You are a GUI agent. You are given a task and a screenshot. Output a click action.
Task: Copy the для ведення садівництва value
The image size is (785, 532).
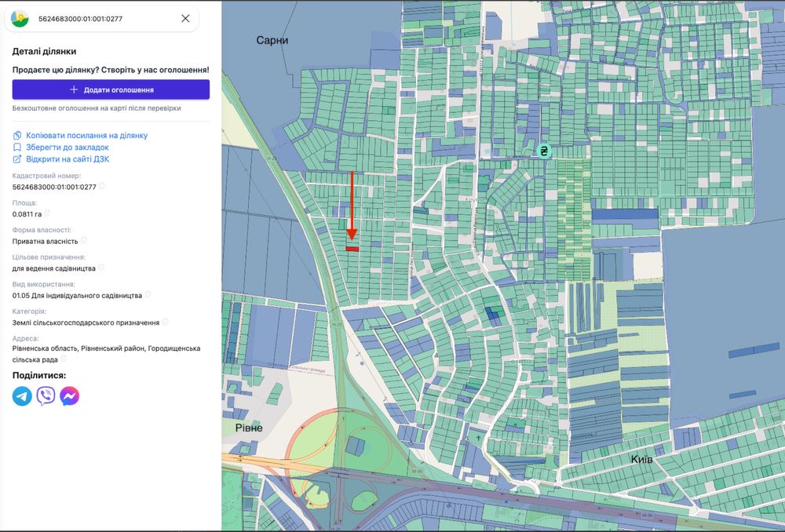[101, 268]
